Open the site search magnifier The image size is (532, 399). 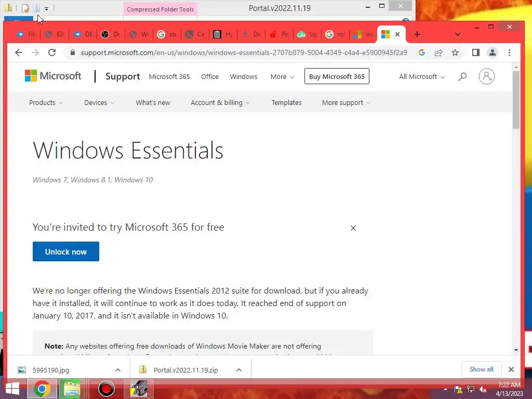(462, 77)
